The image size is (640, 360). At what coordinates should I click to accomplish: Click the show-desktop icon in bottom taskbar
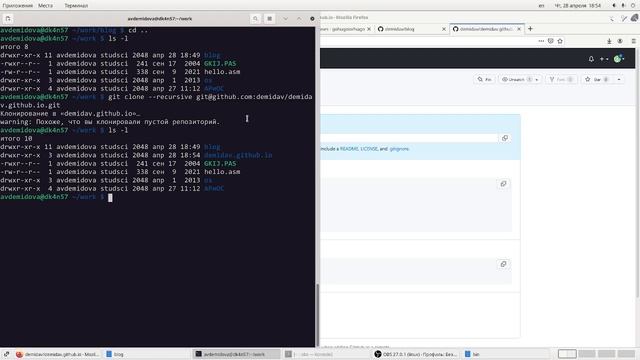tap(6, 354)
